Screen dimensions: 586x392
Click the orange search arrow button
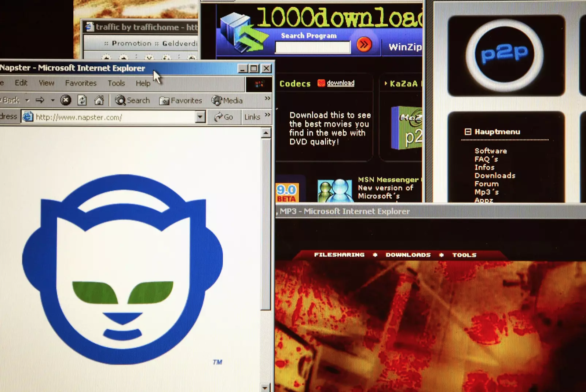click(364, 45)
